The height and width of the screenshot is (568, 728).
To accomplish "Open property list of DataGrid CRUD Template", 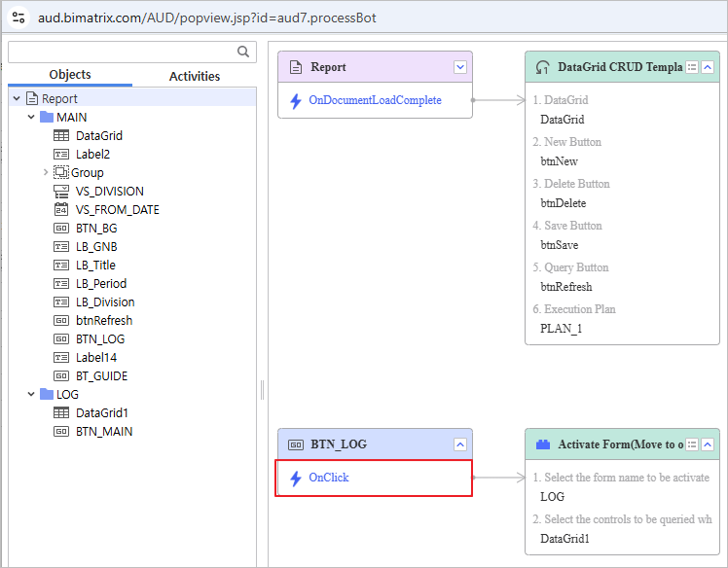I will pyautogui.click(x=692, y=67).
